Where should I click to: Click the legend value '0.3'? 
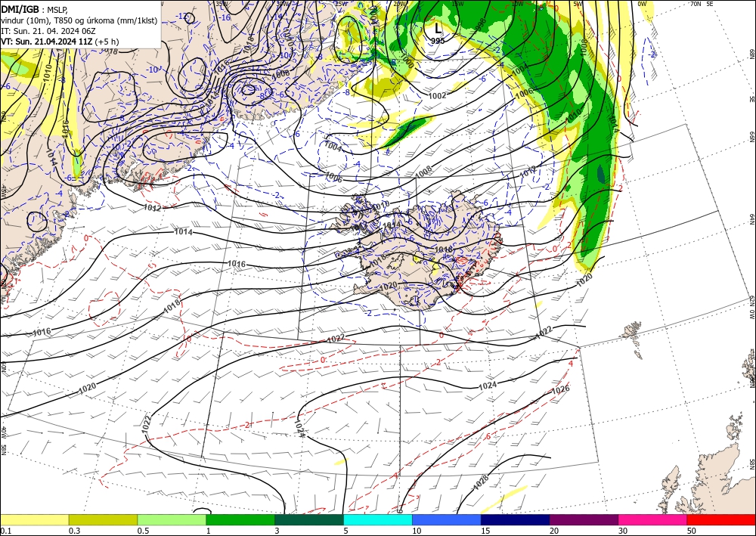click(74, 531)
